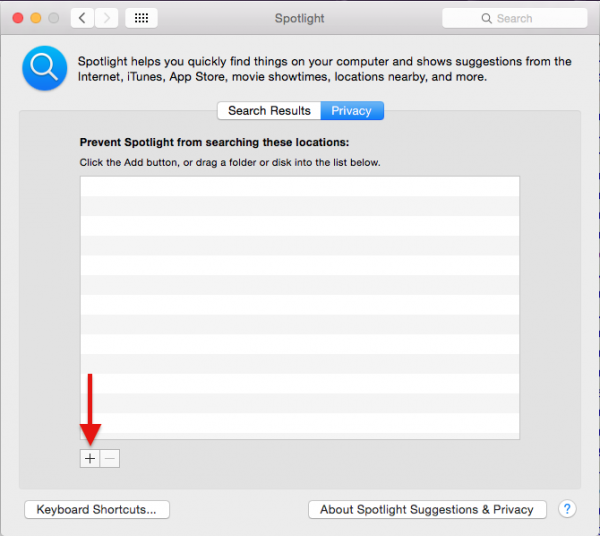Viewport: 600px width, 536px height.
Task: Click inside the excluded locations list
Action: tap(300, 308)
